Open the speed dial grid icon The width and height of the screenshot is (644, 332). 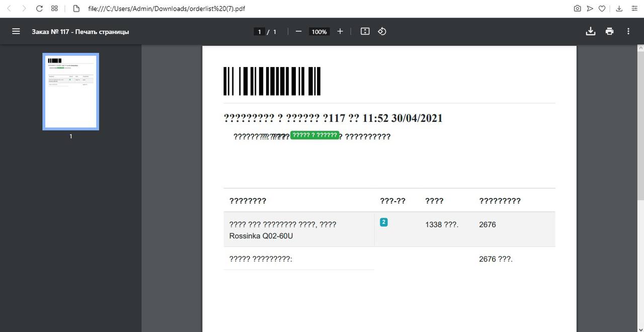55,9
